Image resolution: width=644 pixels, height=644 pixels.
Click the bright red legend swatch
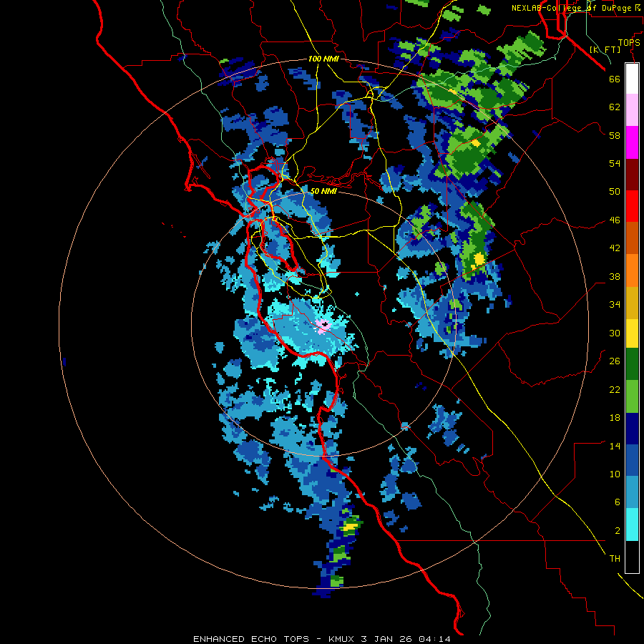[632, 206]
